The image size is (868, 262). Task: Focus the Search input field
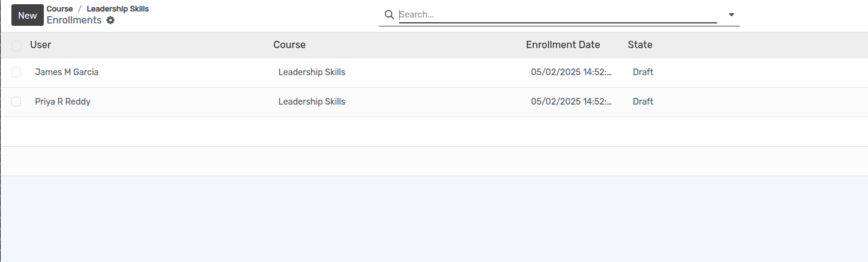pos(558,14)
